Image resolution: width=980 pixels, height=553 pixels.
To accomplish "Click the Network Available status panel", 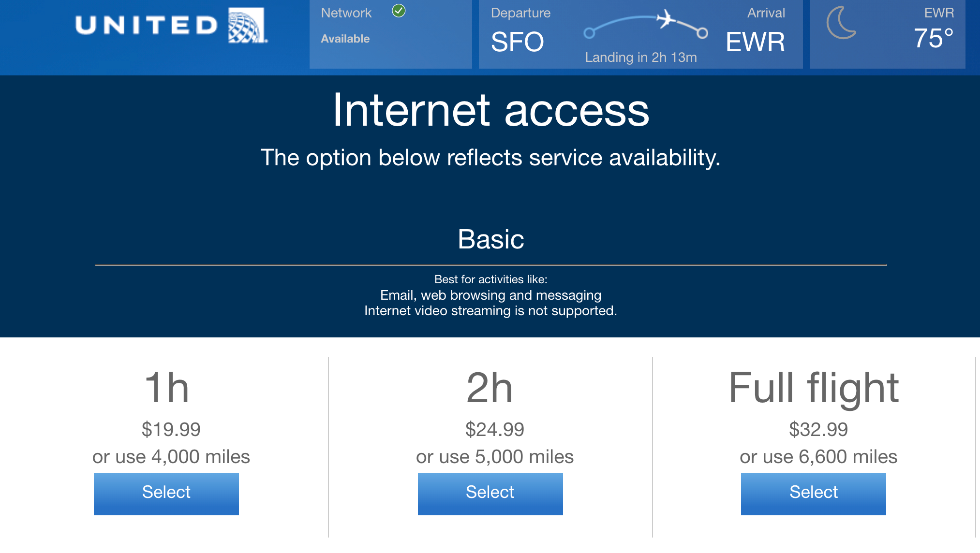I will click(x=390, y=34).
